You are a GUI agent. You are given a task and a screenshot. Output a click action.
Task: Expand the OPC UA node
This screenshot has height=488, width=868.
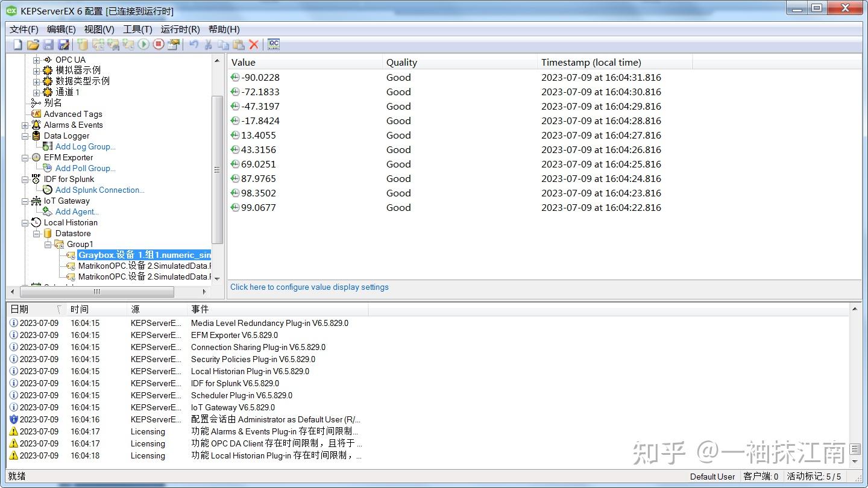tap(37, 59)
